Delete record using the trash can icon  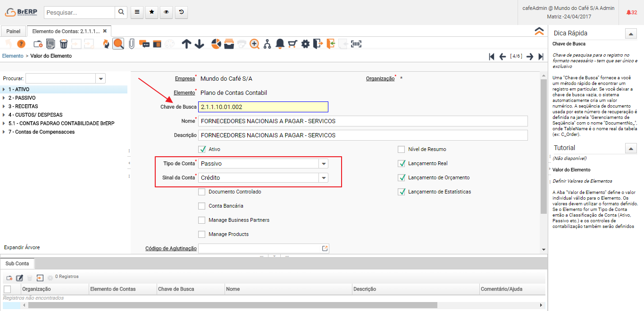pyautogui.click(x=63, y=44)
